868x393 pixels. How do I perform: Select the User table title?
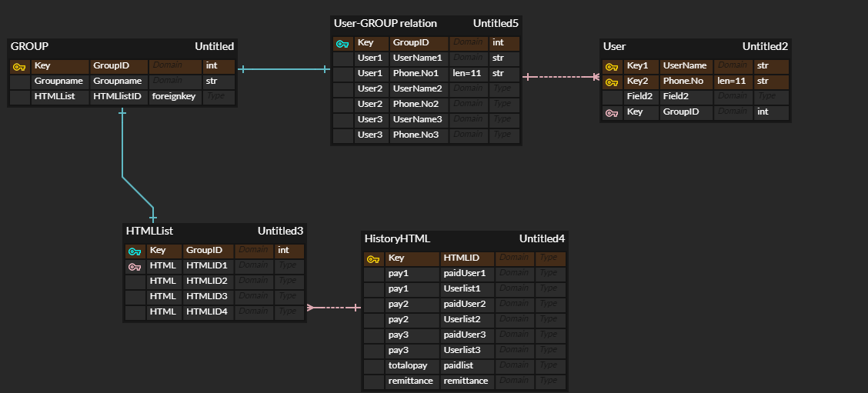tap(615, 46)
